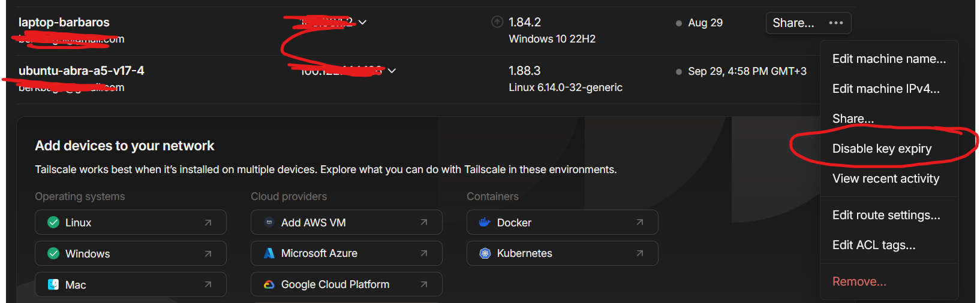980x303 pixels.
Task: Open the ubuntu-abra-a5-v17-4 machine name
Action: [82, 71]
